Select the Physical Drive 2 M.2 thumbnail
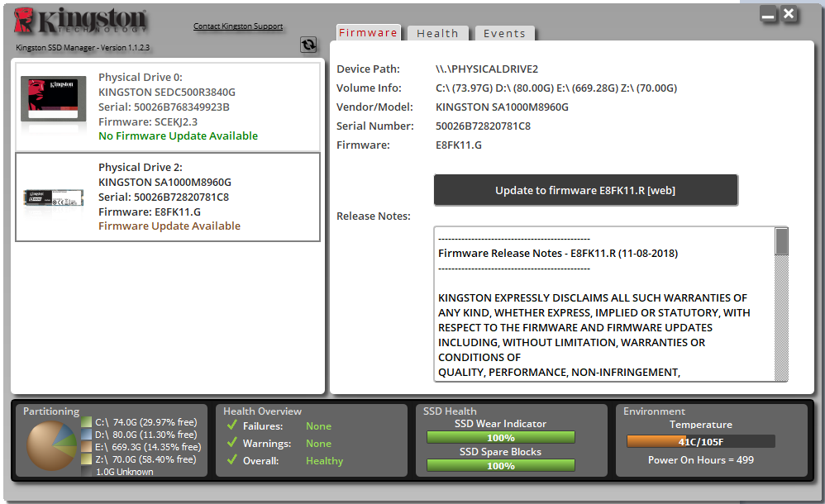The width and height of the screenshot is (825, 504). tap(53, 197)
